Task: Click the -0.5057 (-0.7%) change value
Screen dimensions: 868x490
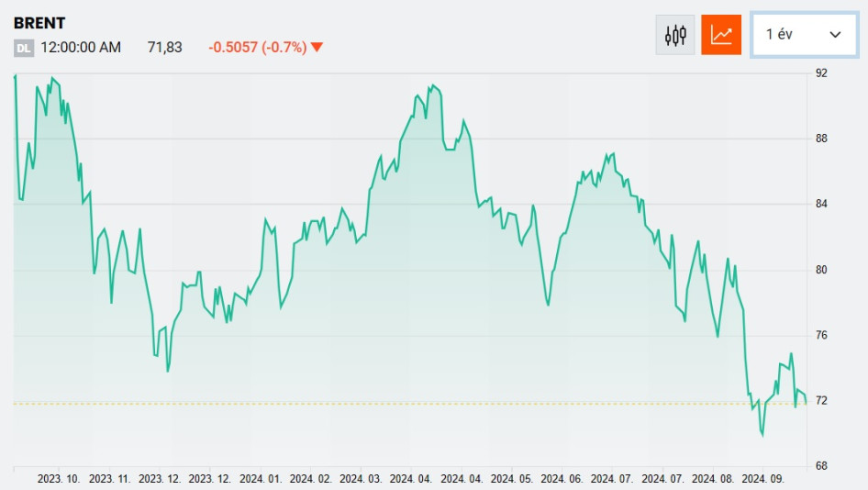Action: [x=258, y=48]
